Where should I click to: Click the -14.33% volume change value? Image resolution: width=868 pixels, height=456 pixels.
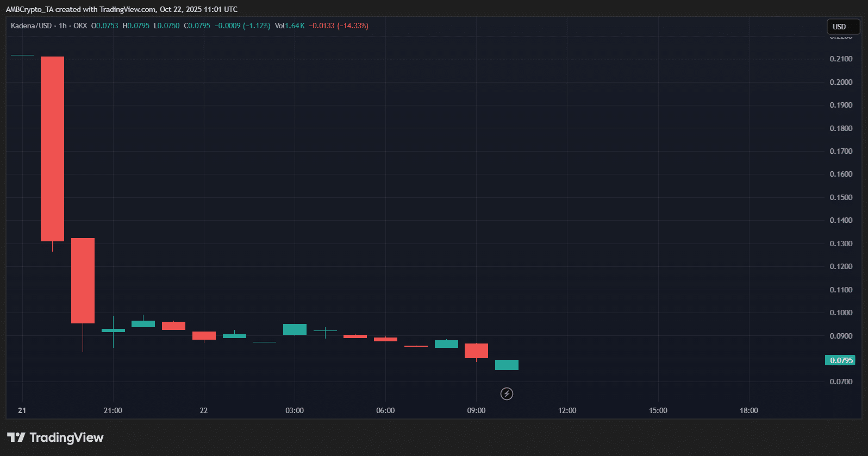click(353, 26)
